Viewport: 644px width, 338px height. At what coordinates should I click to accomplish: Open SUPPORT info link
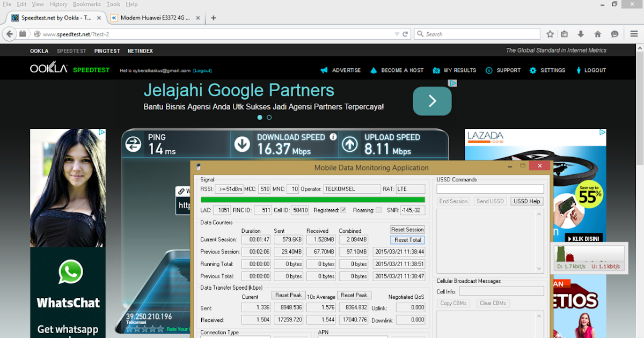503,70
